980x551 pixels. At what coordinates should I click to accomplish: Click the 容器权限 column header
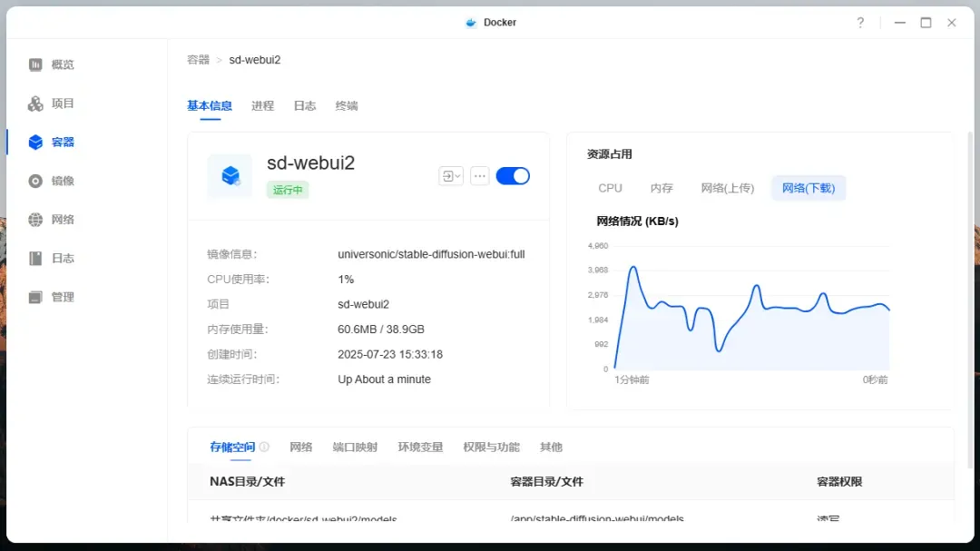[839, 482]
